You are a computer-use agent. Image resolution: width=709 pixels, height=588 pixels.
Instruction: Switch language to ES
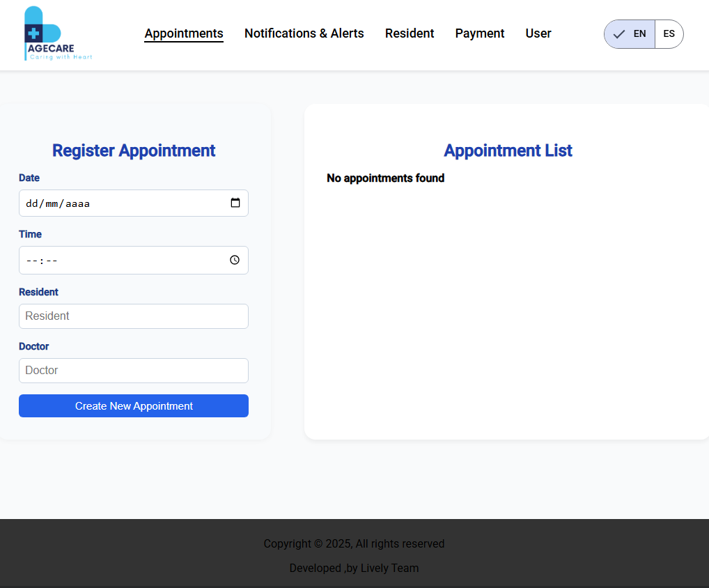point(669,34)
